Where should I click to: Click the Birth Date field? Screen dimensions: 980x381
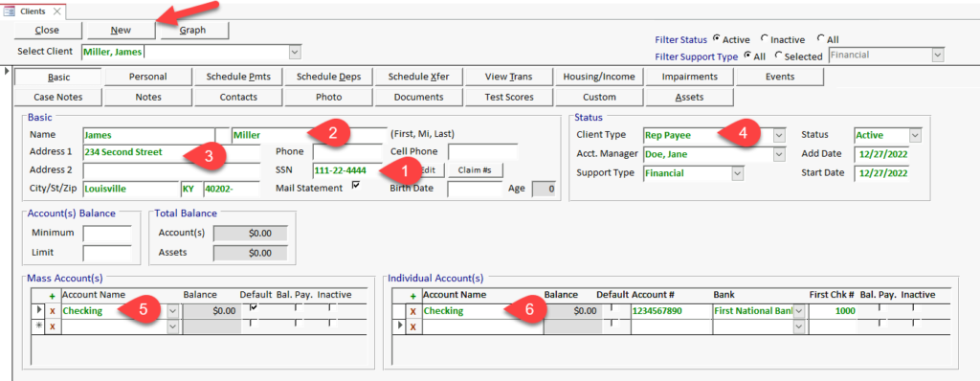pos(475,189)
